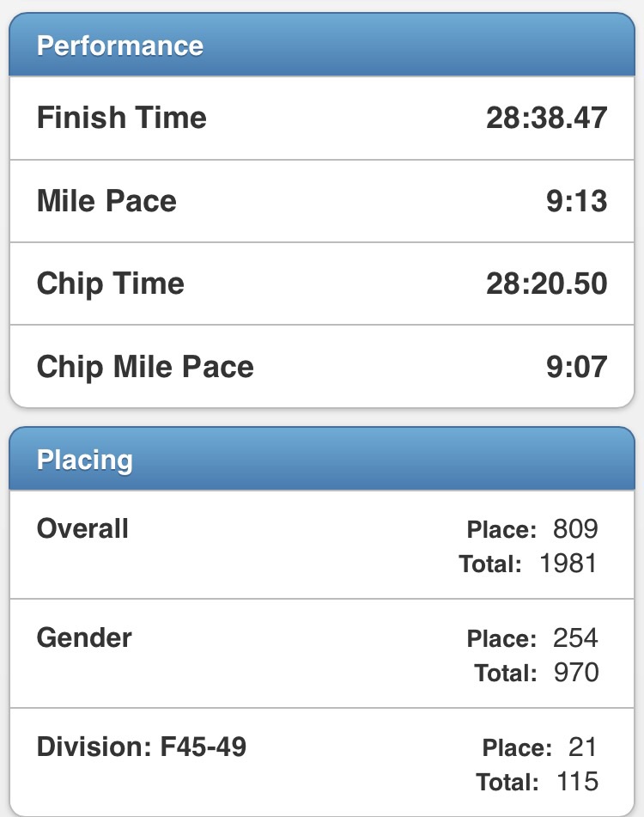Click the gender total 970
This screenshot has width=644, height=817.
[575, 673]
